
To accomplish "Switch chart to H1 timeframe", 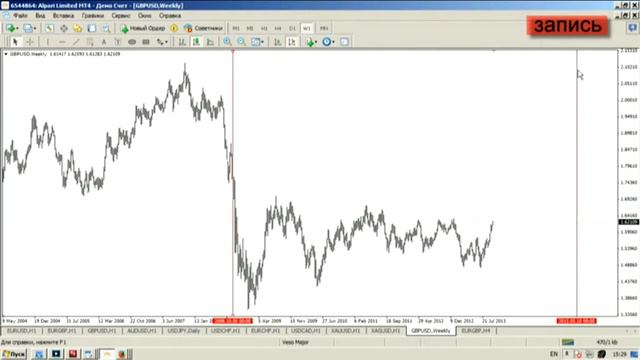I will tap(264, 28).
